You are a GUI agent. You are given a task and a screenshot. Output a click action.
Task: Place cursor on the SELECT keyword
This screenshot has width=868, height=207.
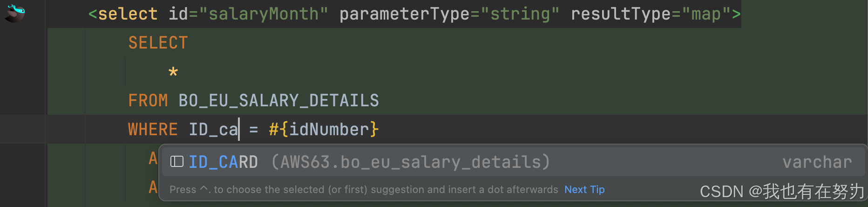[158, 43]
